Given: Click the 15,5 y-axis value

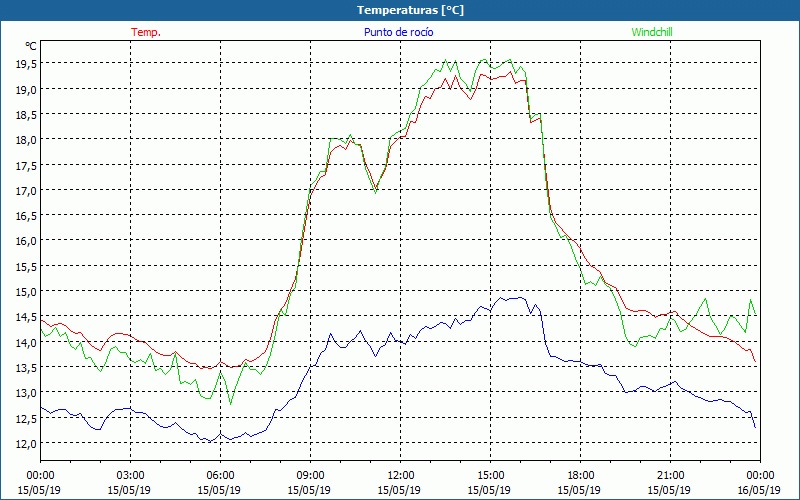Looking at the screenshot, I should [27, 266].
